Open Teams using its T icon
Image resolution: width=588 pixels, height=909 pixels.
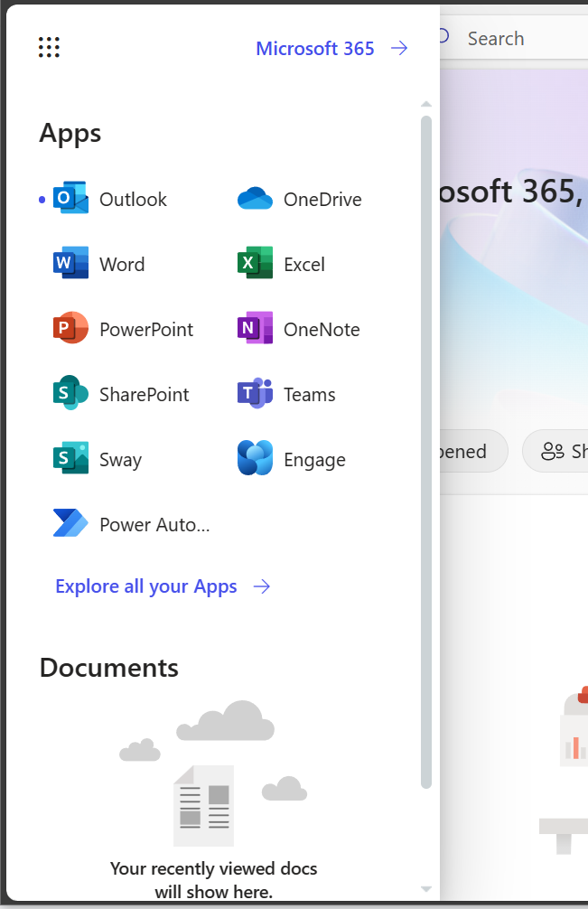click(x=255, y=393)
